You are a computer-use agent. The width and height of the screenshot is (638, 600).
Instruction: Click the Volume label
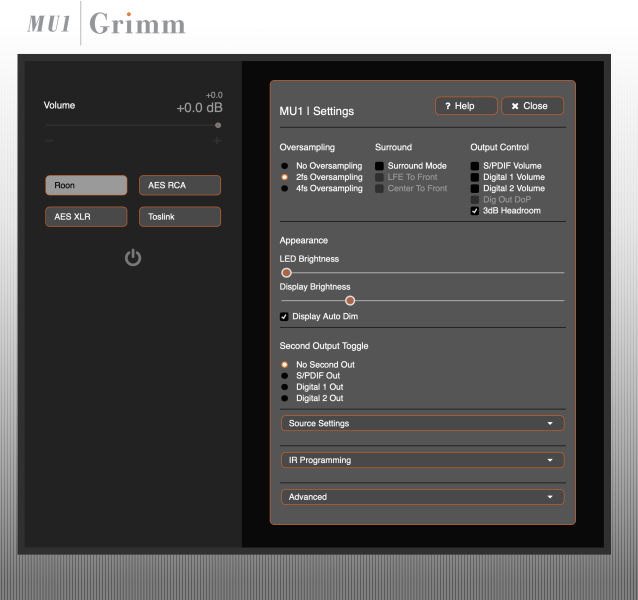(59, 105)
